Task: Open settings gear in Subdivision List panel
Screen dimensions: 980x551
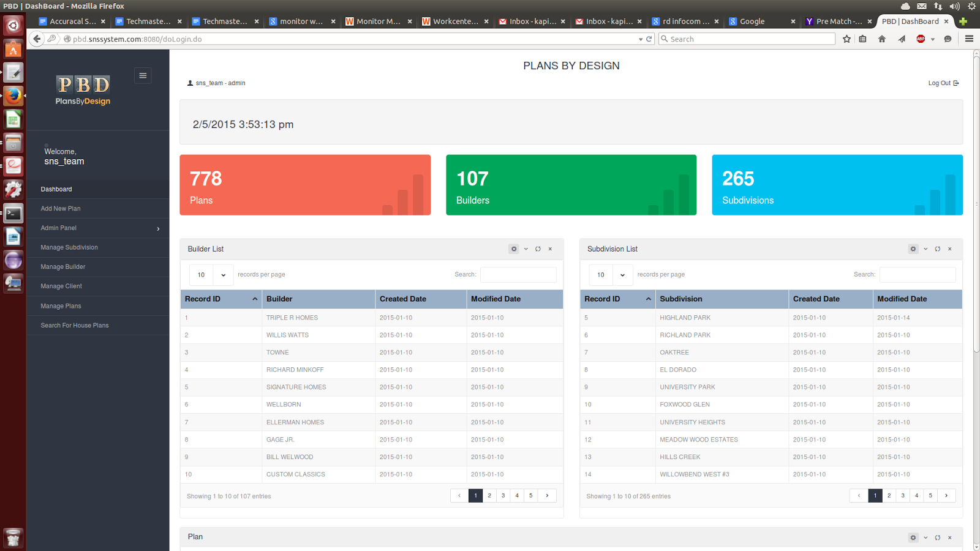Action: click(913, 249)
